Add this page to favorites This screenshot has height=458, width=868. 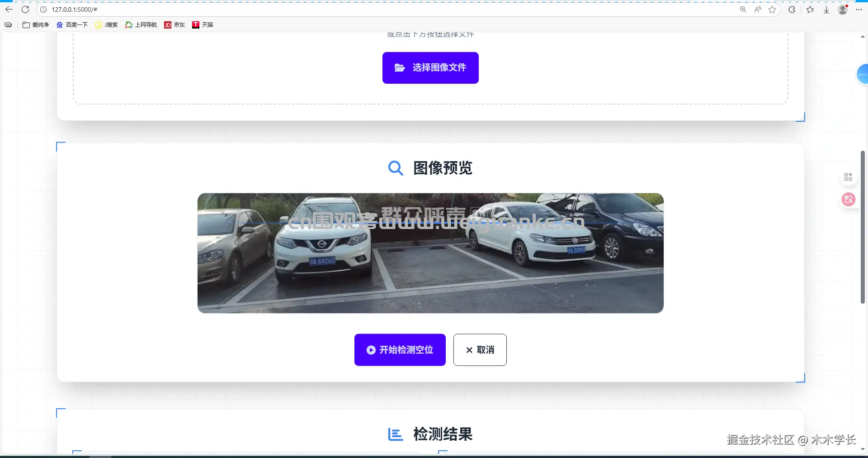click(x=772, y=10)
